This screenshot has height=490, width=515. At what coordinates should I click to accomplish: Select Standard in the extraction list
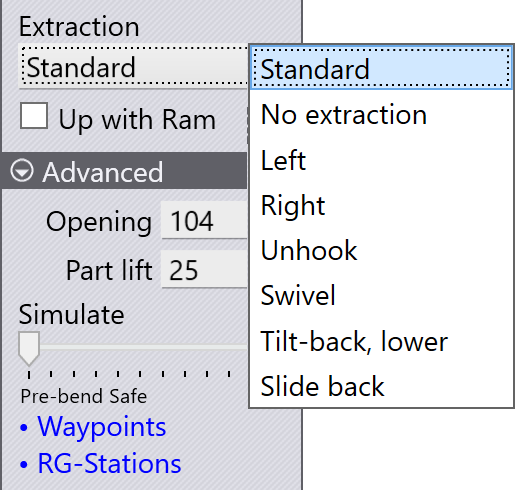(381, 68)
